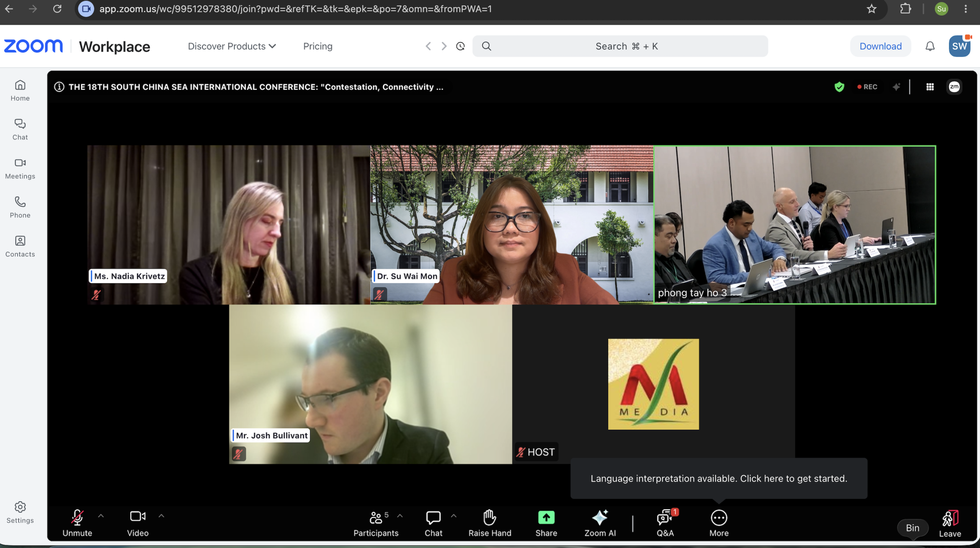Open Contacts in the left sidebar

20,246
